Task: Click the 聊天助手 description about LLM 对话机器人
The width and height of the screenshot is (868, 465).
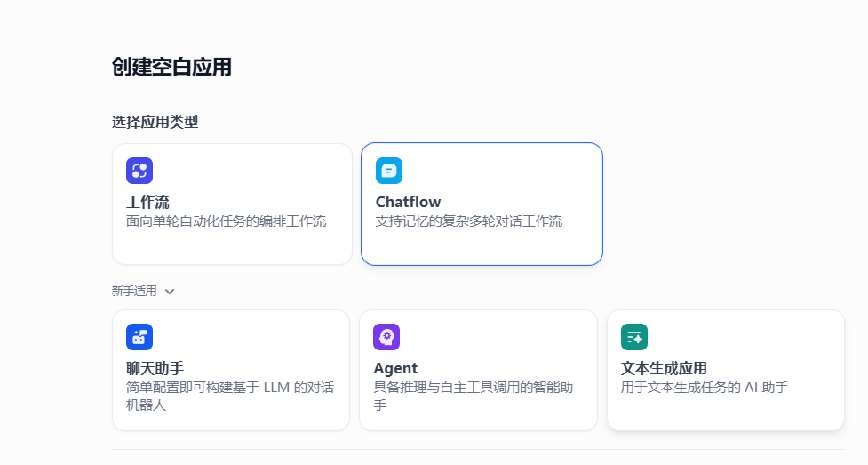Action: click(x=230, y=396)
